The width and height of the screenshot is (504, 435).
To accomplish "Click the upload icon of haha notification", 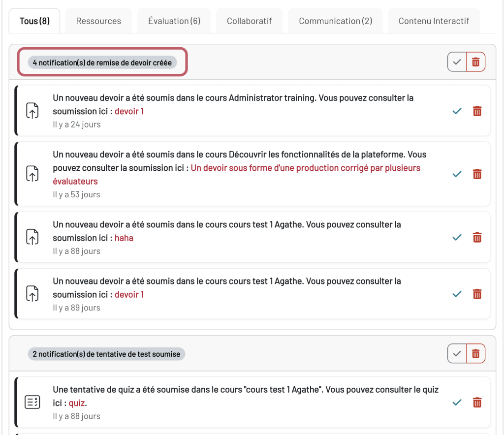I will coord(32,237).
